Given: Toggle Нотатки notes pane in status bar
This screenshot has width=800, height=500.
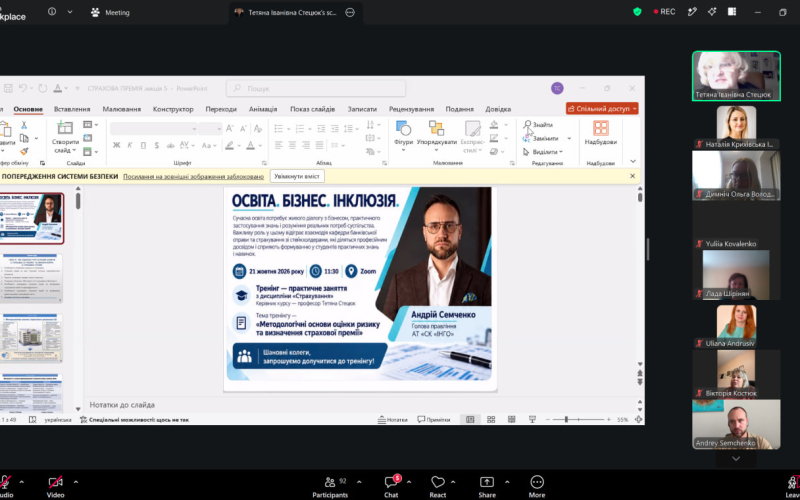Looking at the screenshot, I should tap(392, 419).
